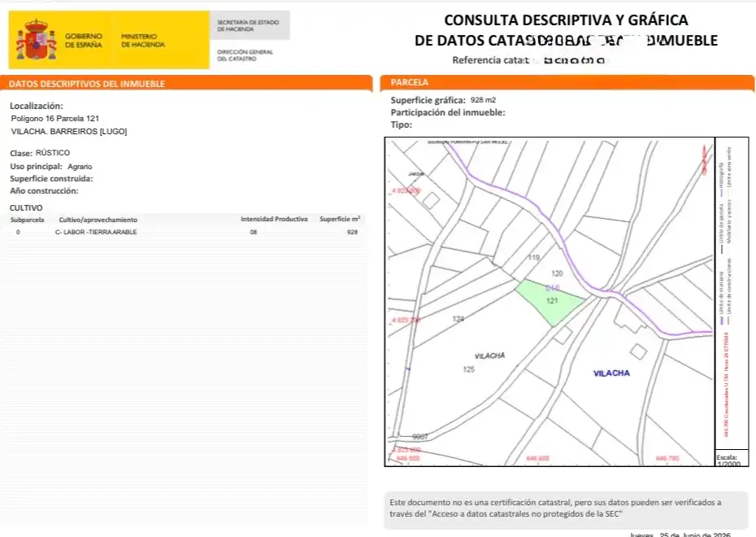756x537 pixels.
Task: Select the 'PARCELA' section header
Action: coord(410,82)
